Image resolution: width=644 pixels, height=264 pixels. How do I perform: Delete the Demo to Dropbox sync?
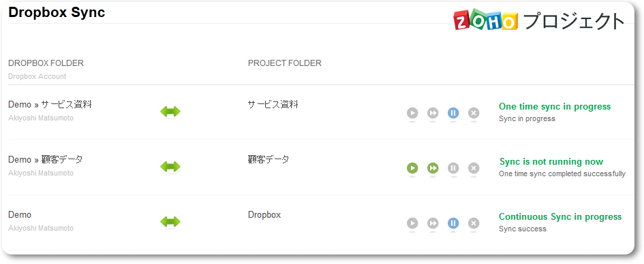point(474,223)
